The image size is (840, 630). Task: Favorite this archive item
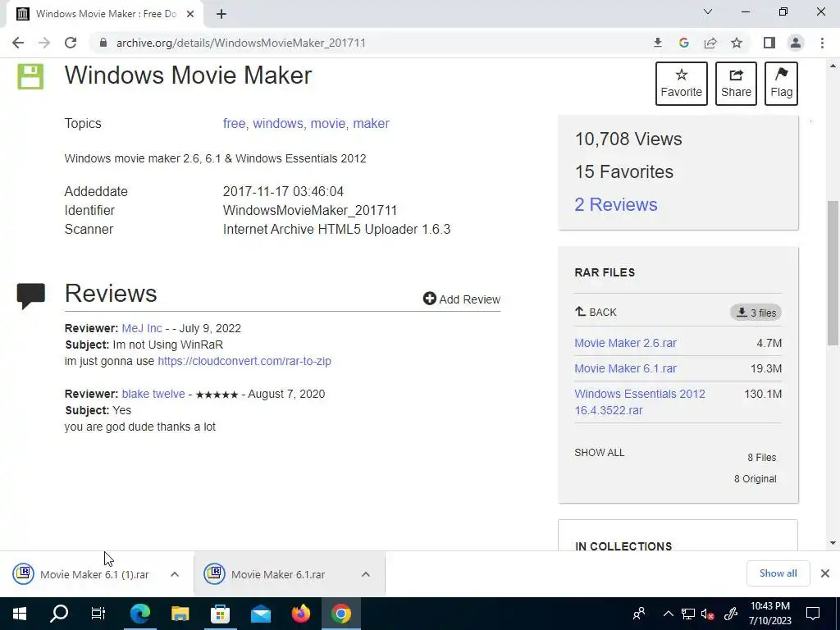pyautogui.click(x=682, y=84)
